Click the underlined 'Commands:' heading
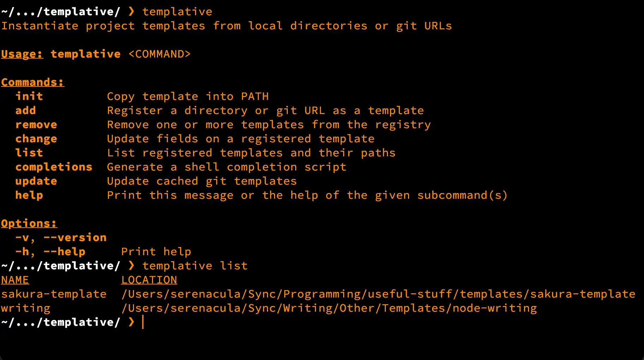 click(x=32, y=82)
